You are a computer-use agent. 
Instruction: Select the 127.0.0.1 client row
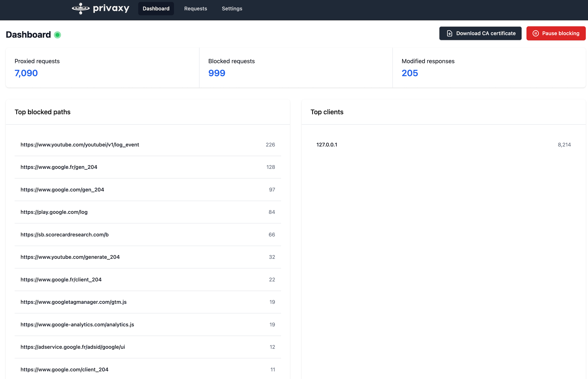click(x=327, y=145)
